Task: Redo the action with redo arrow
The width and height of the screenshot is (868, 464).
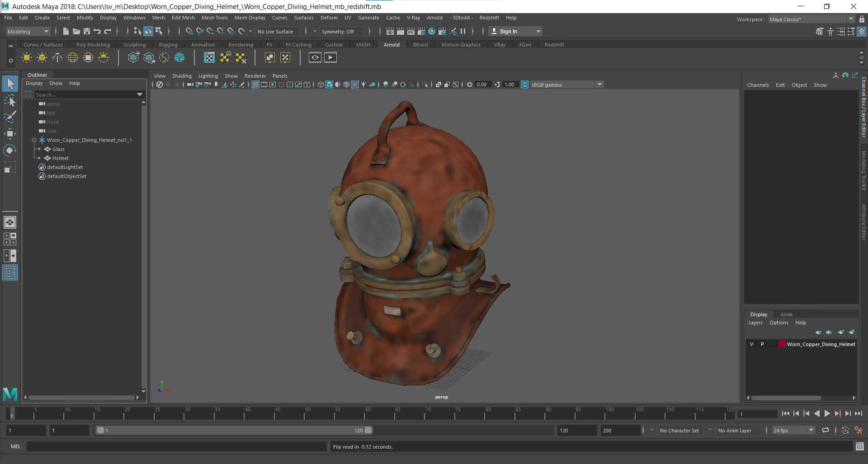Action: click(x=108, y=31)
